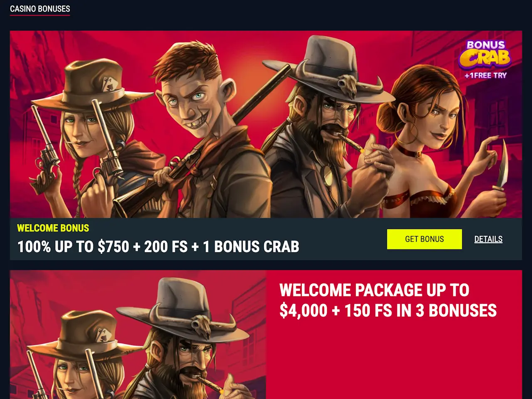Select the CASINO BONUSES tab
The image size is (532, 399).
pyautogui.click(x=40, y=9)
